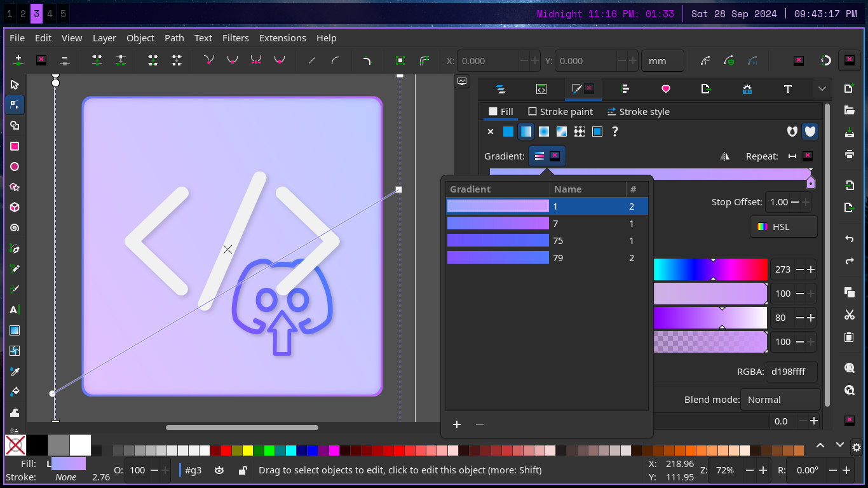
Task: Click the Cut scissors icon
Action: (850, 315)
